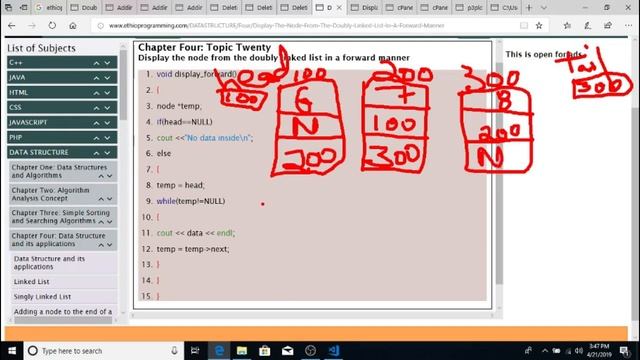The height and width of the screenshot is (360, 640).
Task: Click the Type here to search box
Action: click(x=104, y=351)
